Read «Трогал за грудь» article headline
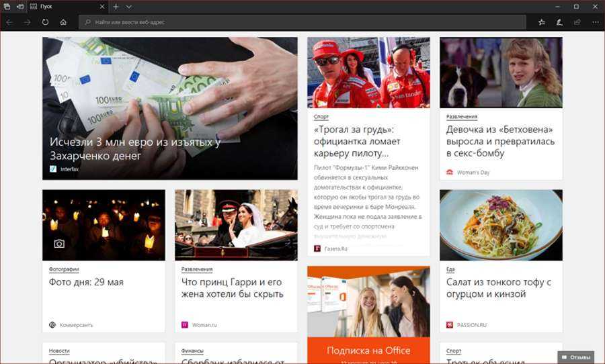 pos(357,142)
